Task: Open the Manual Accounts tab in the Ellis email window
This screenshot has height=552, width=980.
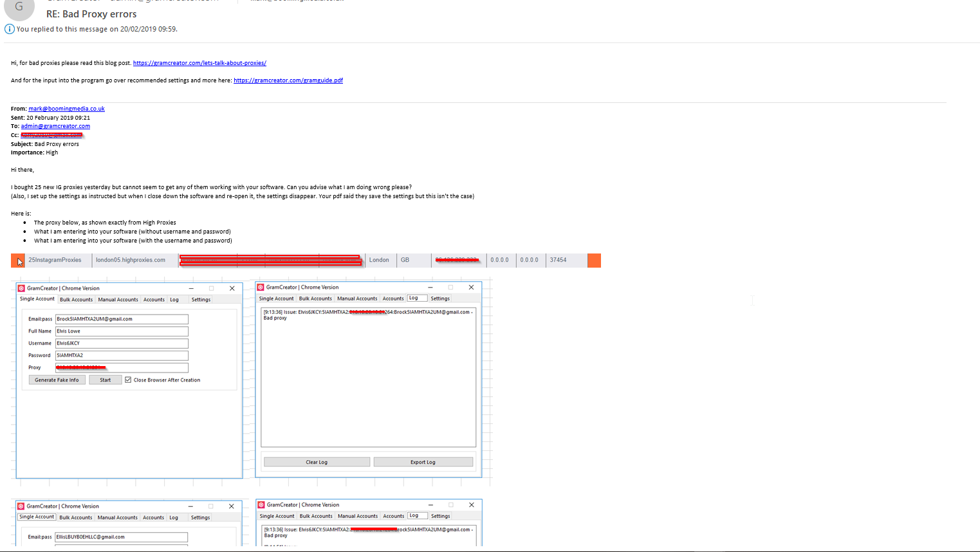Action: pos(117,517)
